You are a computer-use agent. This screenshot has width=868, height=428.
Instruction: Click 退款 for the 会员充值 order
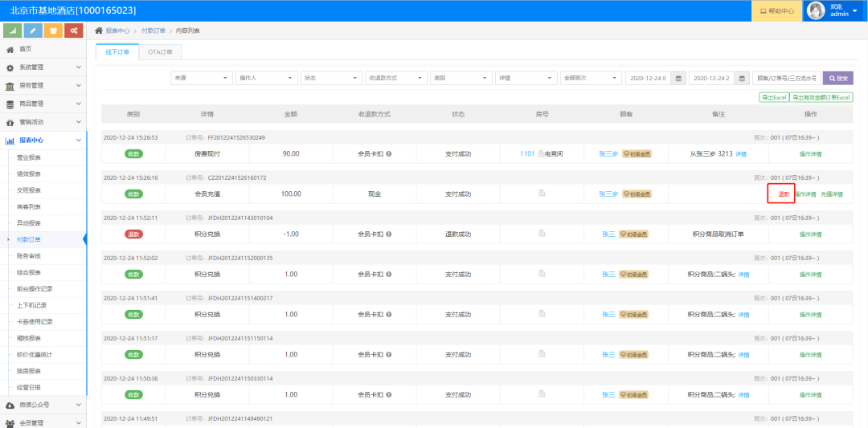(x=784, y=194)
